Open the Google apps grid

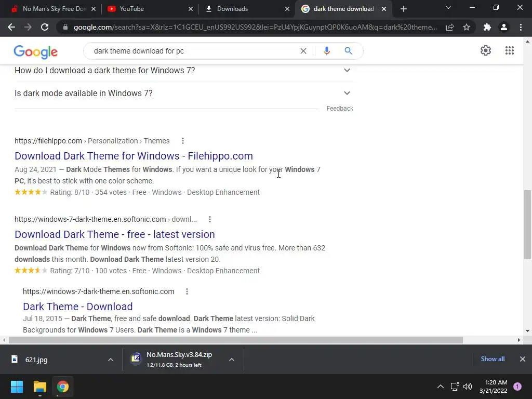(x=509, y=50)
